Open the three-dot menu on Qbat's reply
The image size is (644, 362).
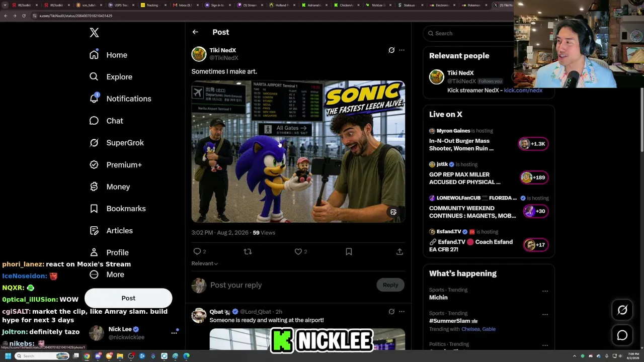[401, 312]
